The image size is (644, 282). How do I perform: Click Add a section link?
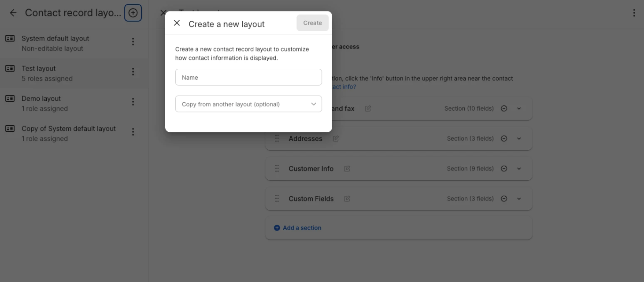pyautogui.click(x=302, y=228)
